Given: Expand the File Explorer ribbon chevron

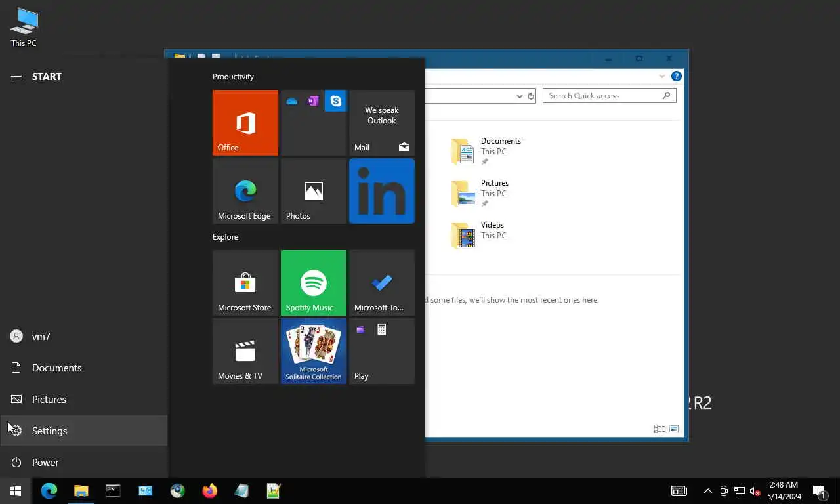Looking at the screenshot, I should click(662, 76).
